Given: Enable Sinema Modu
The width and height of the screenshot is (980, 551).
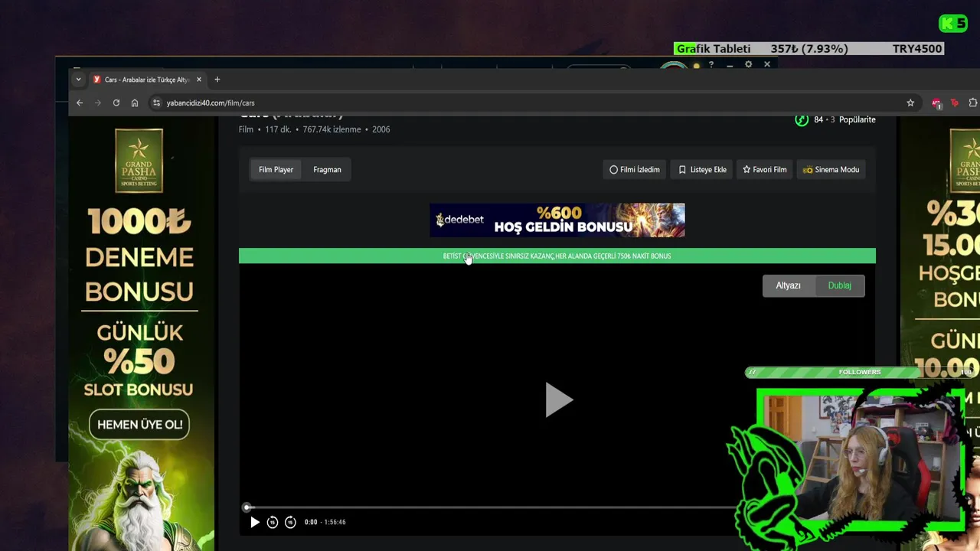Looking at the screenshot, I should (x=831, y=170).
